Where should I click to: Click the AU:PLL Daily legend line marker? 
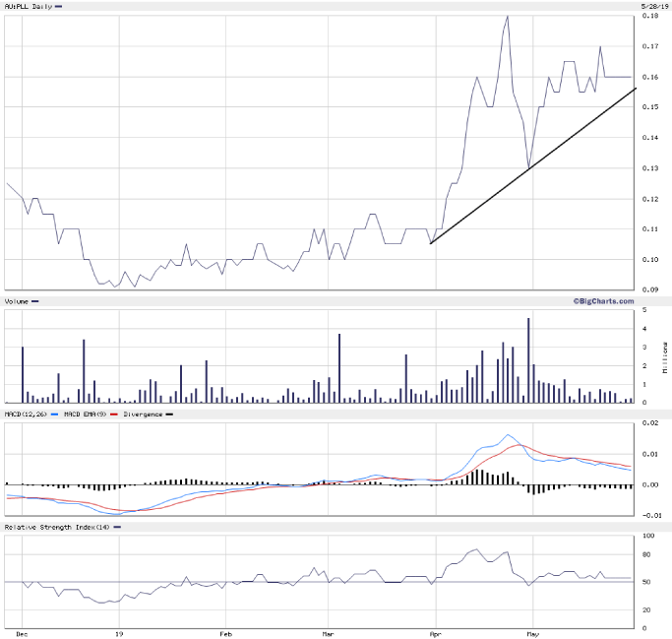(60, 7)
